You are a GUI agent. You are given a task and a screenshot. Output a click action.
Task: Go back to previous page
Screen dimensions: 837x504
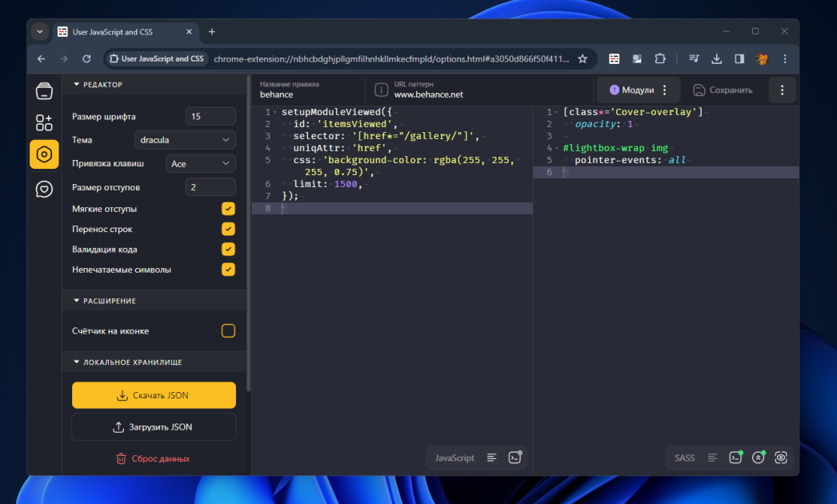pos(41,58)
